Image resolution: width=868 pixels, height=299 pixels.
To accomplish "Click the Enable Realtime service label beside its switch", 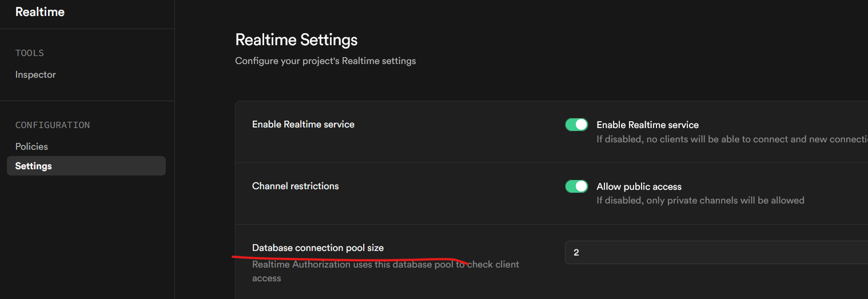I will pos(647,125).
